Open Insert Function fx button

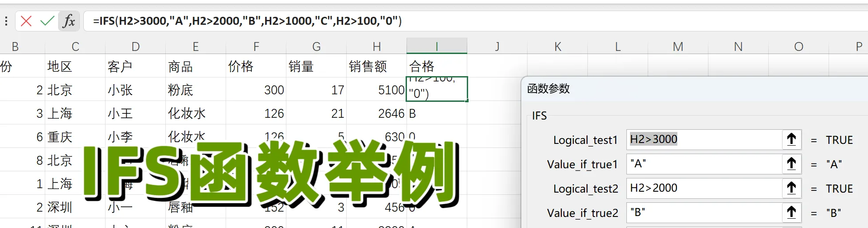pyautogui.click(x=69, y=21)
